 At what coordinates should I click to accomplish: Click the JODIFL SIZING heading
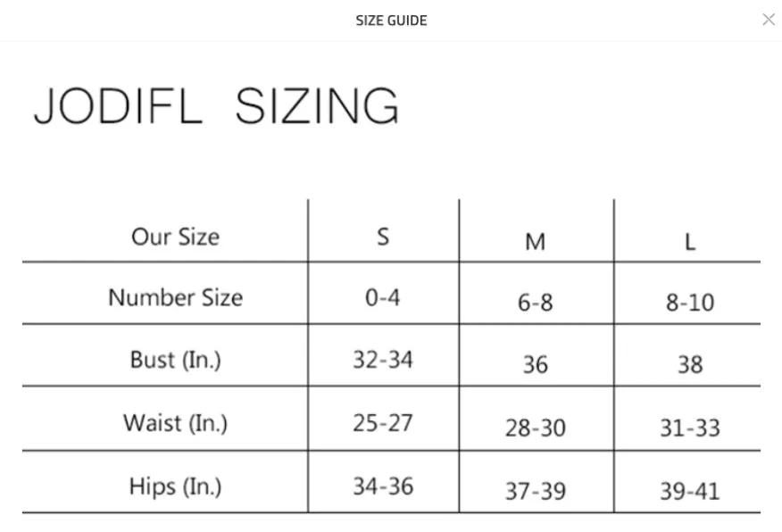216,105
